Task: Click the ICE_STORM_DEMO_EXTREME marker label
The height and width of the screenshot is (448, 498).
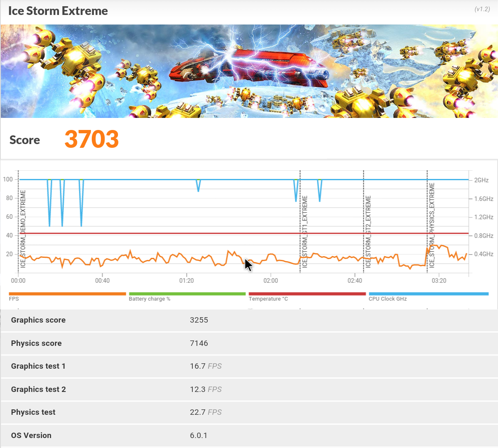Action: [x=23, y=229]
